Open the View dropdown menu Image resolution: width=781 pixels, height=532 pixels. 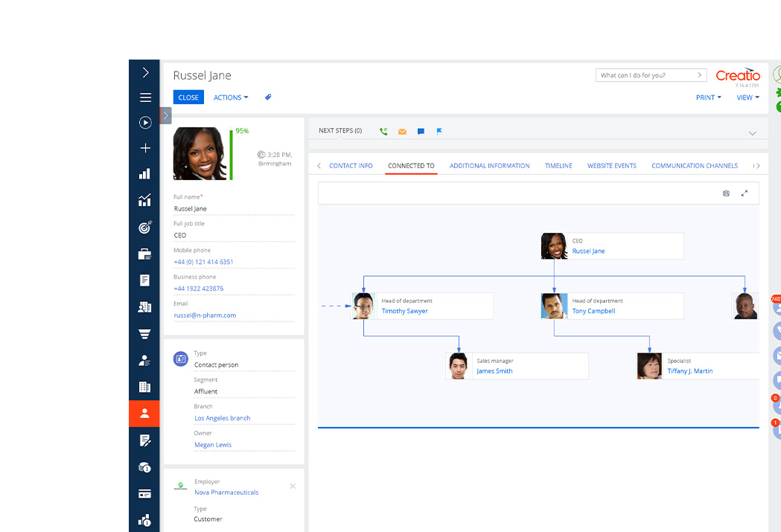[747, 97]
